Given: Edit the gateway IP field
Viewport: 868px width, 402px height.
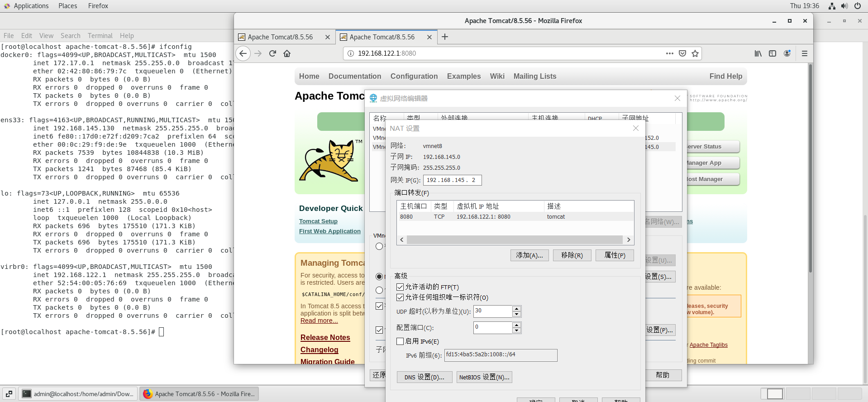Looking at the screenshot, I should [x=452, y=180].
